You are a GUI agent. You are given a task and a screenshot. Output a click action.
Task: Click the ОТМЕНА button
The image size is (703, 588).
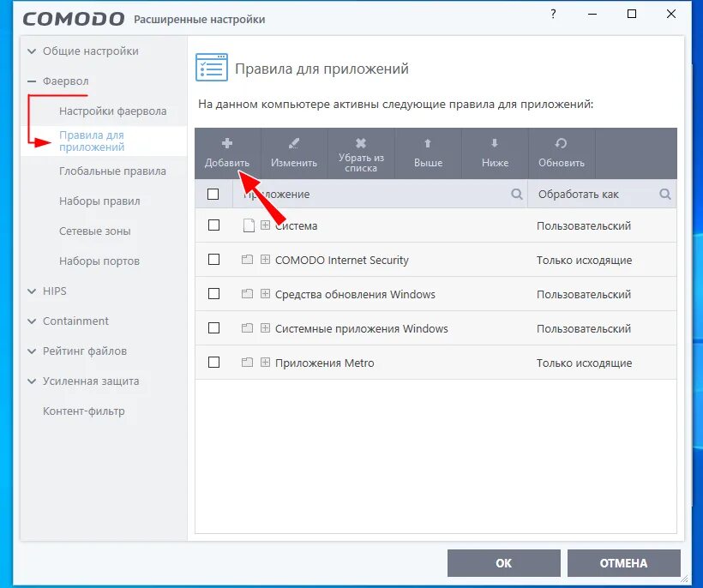623,563
